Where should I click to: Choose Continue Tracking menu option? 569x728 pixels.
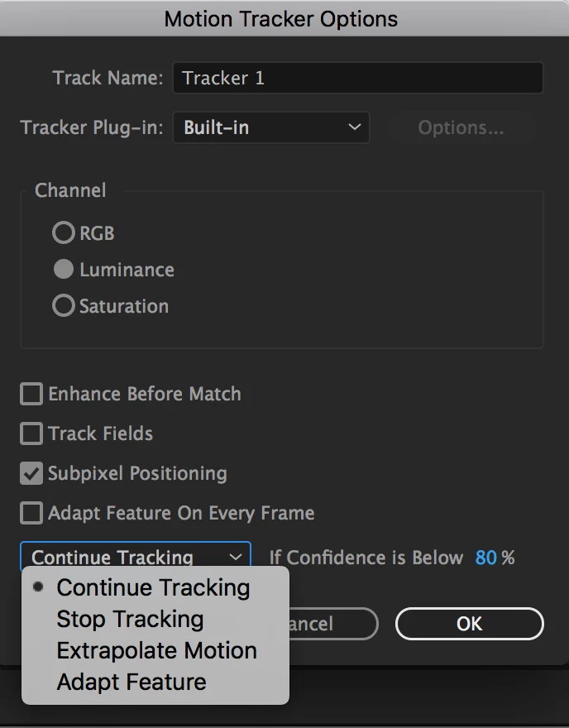pos(153,588)
